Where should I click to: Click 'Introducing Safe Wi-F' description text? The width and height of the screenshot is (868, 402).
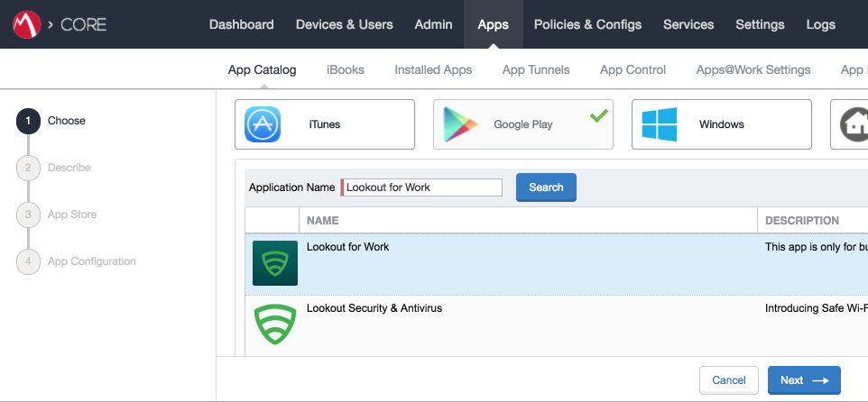pyautogui.click(x=817, y=308)
